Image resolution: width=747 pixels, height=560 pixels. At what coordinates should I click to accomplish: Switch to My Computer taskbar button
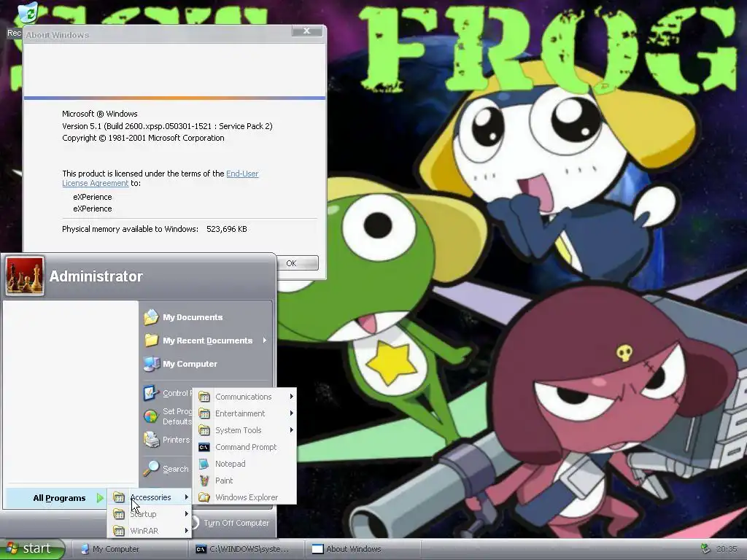pyautogui.click(x=130, y=549)
